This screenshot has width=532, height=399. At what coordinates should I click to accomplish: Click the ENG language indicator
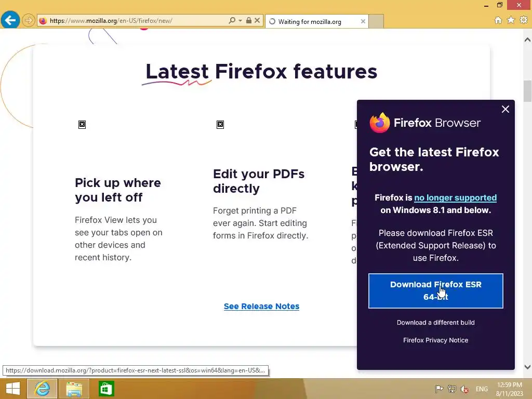[x=482, y=389]
